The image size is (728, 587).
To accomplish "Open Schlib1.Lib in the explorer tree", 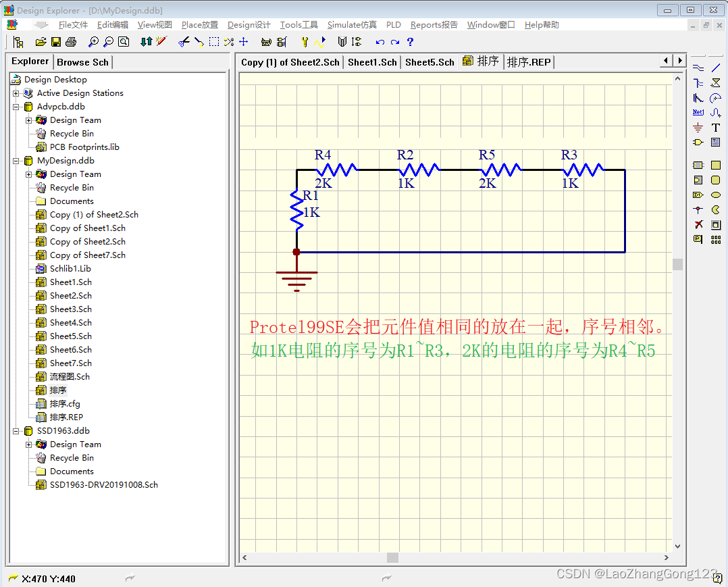I will coord(70,269).
